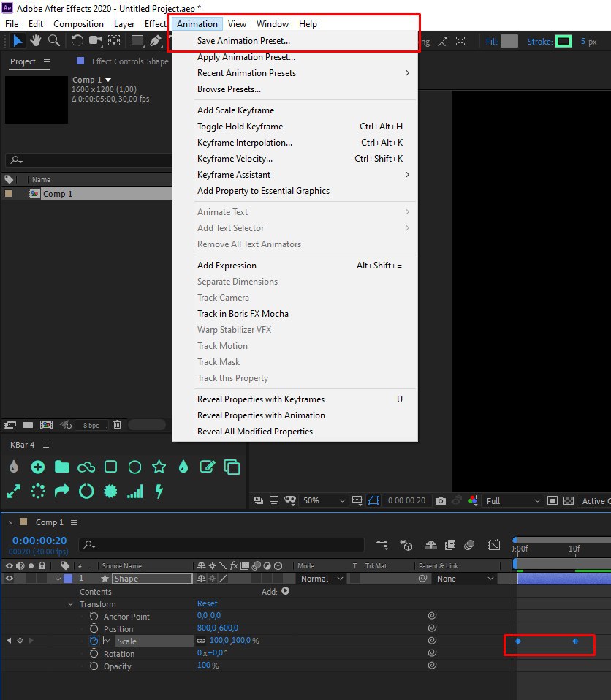
Task: Add or remove Scale keyframe diamond
Action: pos(20,641)
